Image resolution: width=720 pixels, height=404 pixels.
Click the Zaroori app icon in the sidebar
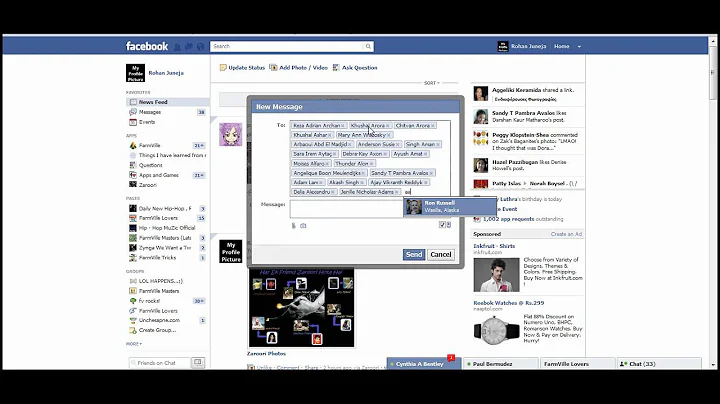(x=133, y=185)
